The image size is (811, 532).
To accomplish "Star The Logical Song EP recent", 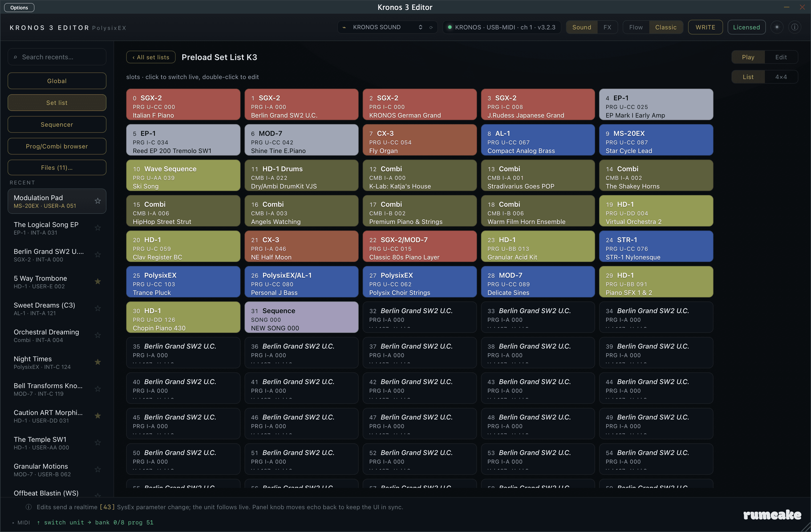I will pyautogui.click(x=98, y=228).
